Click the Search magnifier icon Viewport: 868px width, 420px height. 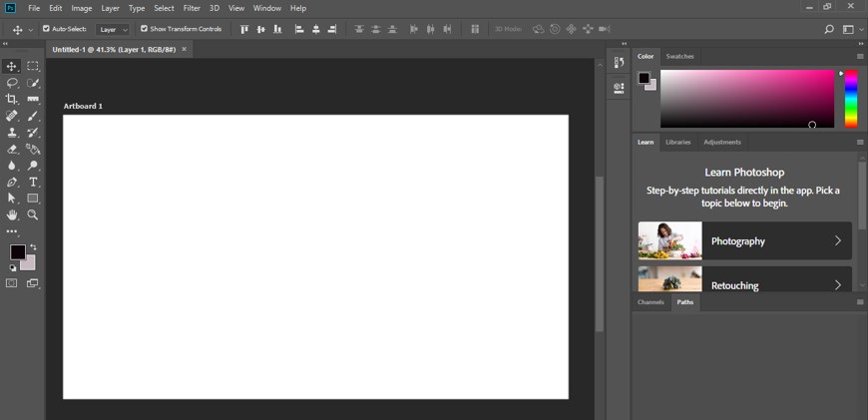(x=829, y=29)
